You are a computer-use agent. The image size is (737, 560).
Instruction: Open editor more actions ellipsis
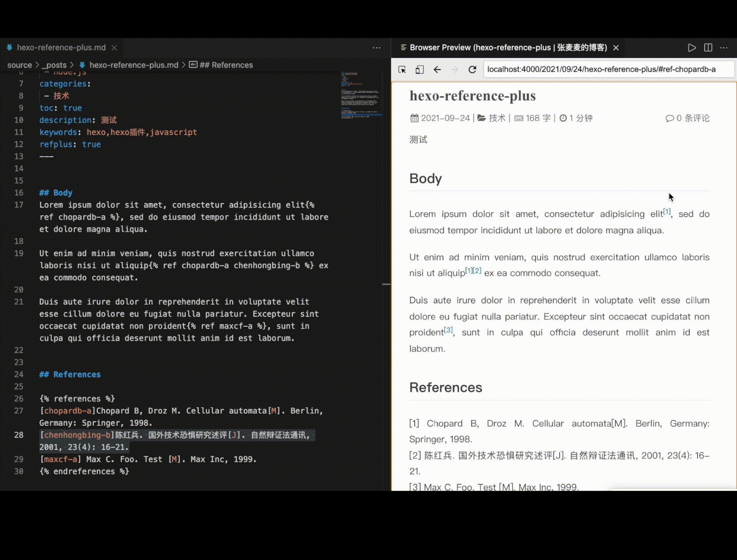376,48
